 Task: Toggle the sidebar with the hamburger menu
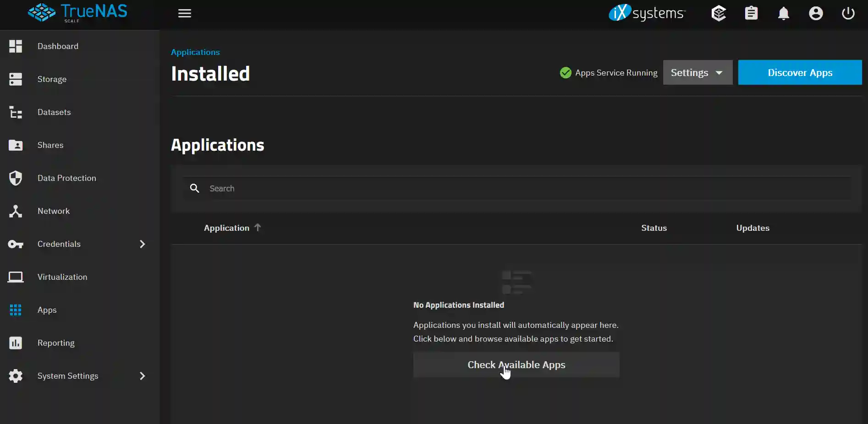[x=185, y=13]
